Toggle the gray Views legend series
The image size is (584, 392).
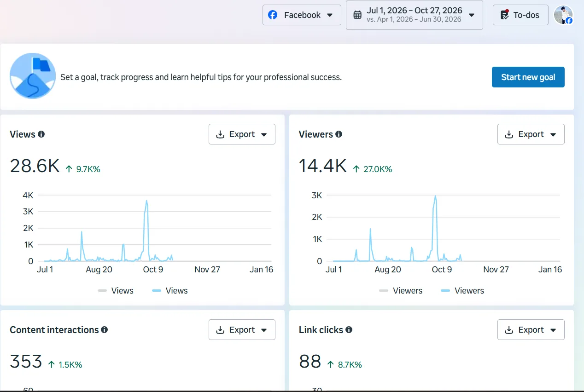pos(116,291)
